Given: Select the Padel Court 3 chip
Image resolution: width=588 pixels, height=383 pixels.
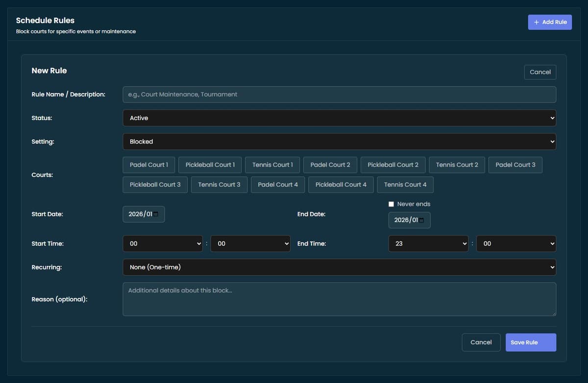Looking at the screenshot, I should tap(515, 165).
